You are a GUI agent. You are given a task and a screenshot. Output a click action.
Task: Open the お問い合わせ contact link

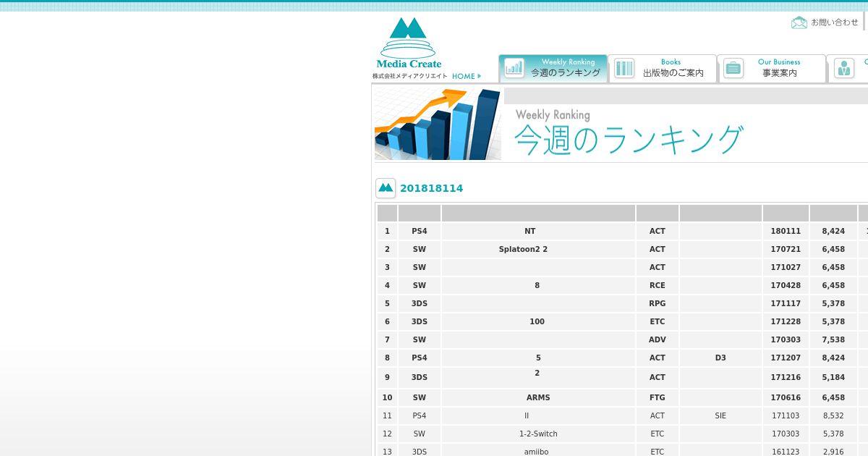click(x=834, y=22)
